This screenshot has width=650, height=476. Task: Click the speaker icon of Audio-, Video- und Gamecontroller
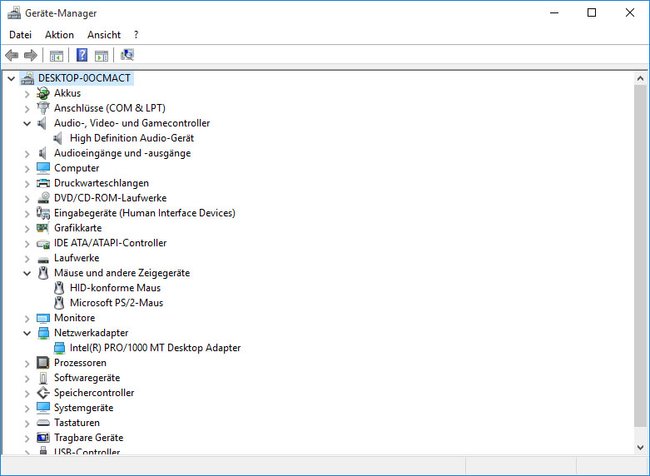(x=42, y=123)
